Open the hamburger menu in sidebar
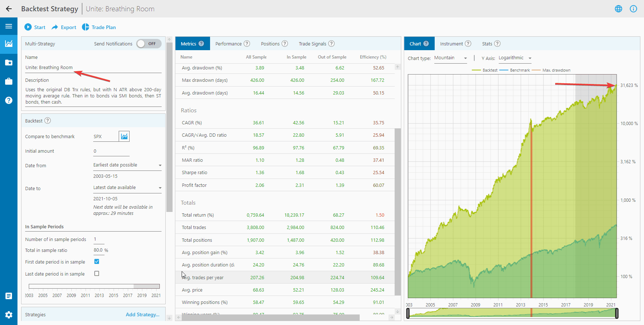The image size is (644, 325). 9,26
